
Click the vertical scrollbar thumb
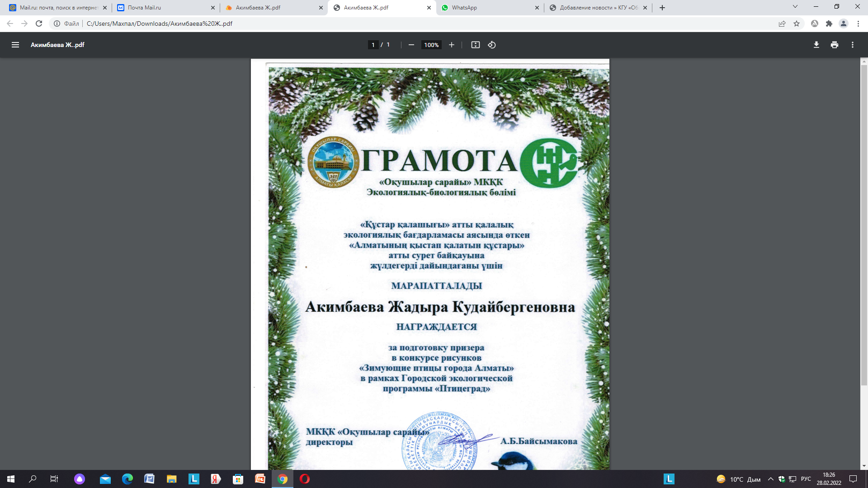click(x=864, y=226)
